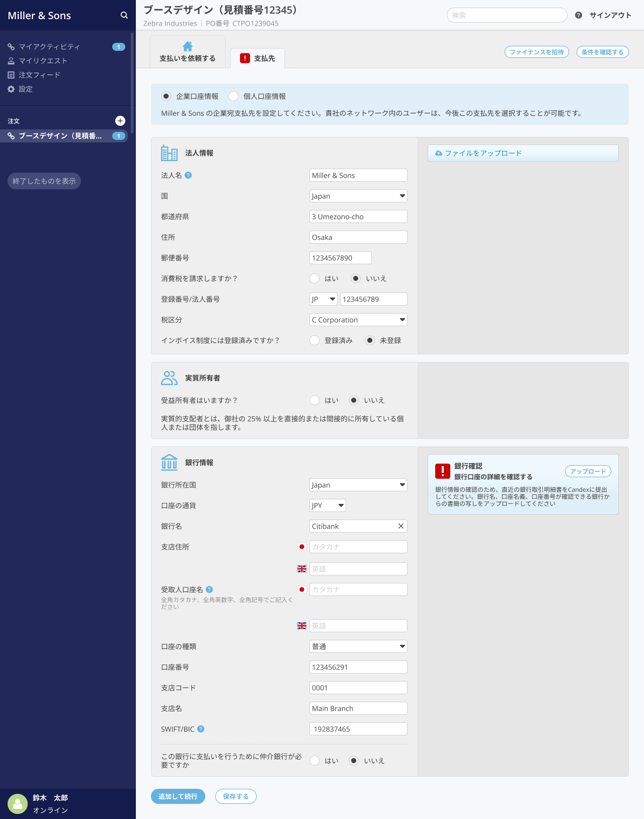Click the 法人名 Miller & Sons field
This screenshot has height=819, width=644.
pyautogui.click(x=358, y=175)
